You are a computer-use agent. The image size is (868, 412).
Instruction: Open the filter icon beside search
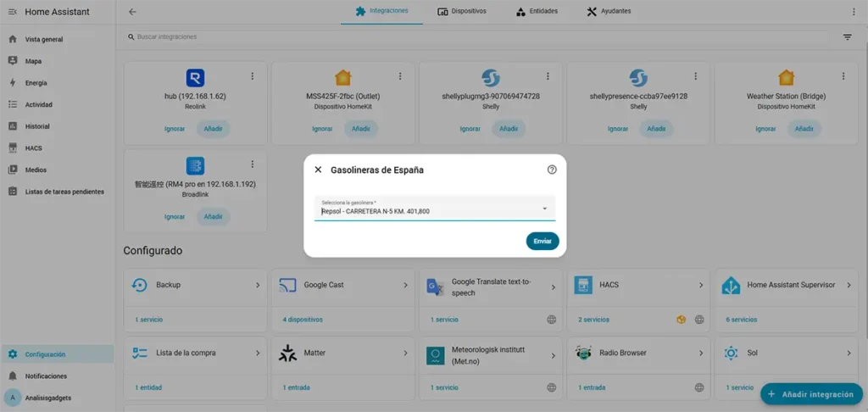point(847,37)
